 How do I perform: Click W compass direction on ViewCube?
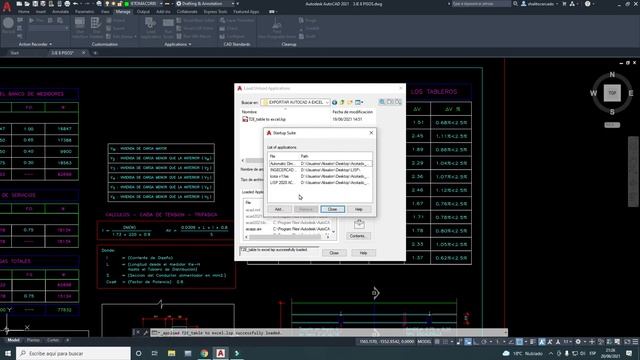pyautogui.click(x=593, y=93)
